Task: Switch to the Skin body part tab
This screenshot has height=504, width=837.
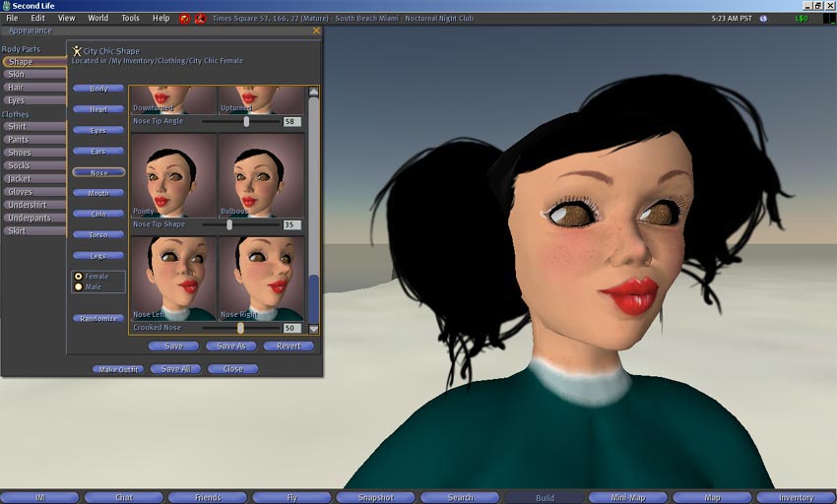Action: click(x=33, y=74)
